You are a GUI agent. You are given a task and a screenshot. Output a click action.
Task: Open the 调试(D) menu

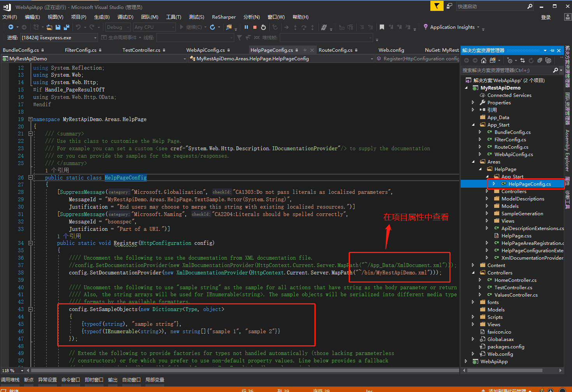pyautogui.click(x=125, y=17)
